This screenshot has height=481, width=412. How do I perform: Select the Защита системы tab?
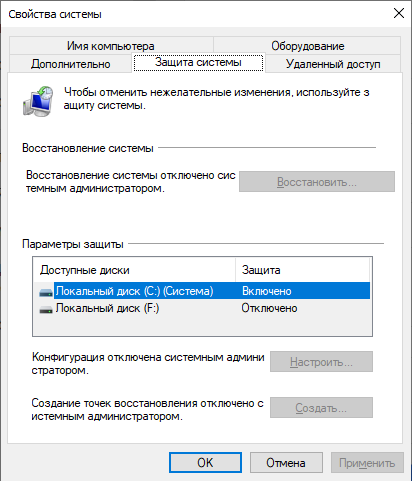(x=198, y=62)
